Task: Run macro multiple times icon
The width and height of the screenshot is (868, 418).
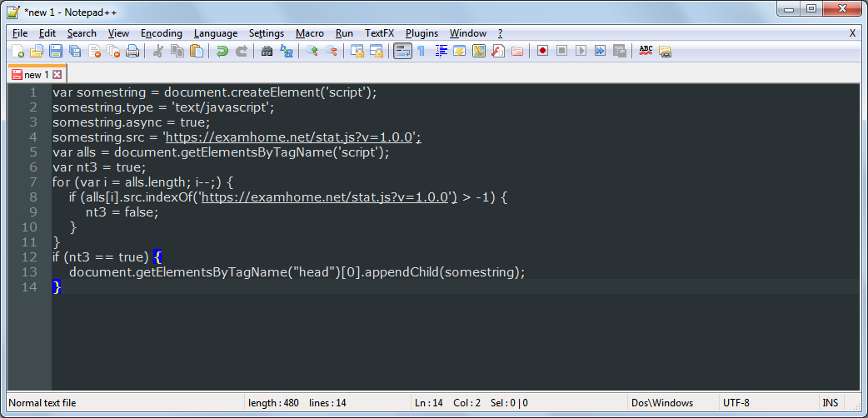Action: coord(600,52)
